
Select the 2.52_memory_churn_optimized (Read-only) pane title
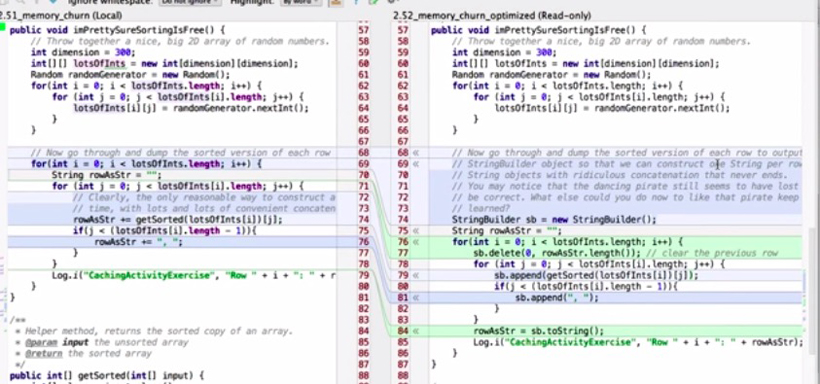pos(492,16)
